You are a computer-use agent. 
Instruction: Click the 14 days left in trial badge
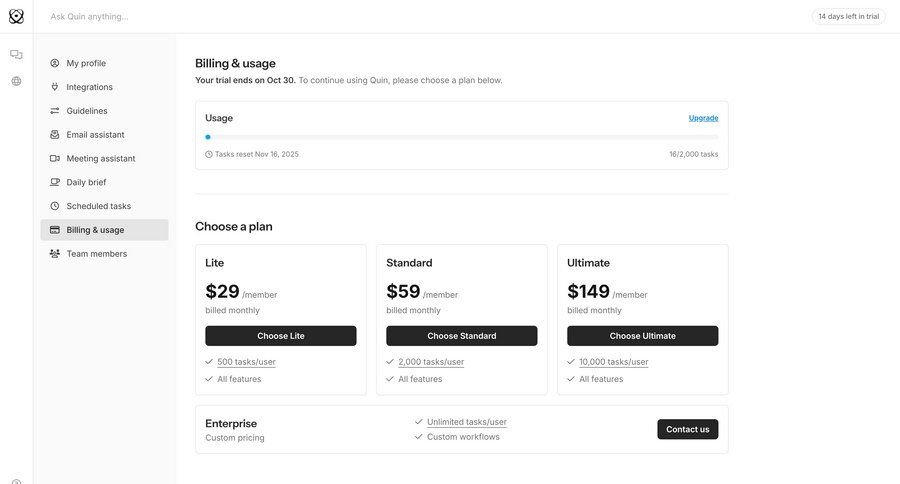(848, 17)
